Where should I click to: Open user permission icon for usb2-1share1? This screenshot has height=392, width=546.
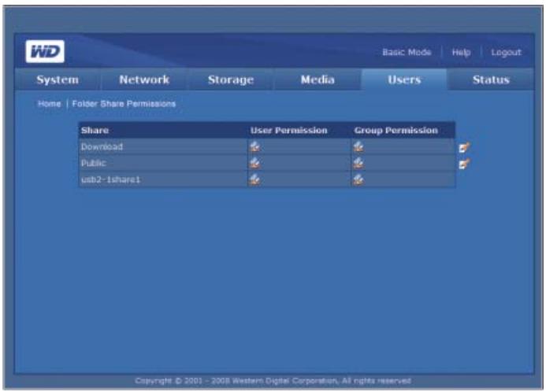click(255, 179)
